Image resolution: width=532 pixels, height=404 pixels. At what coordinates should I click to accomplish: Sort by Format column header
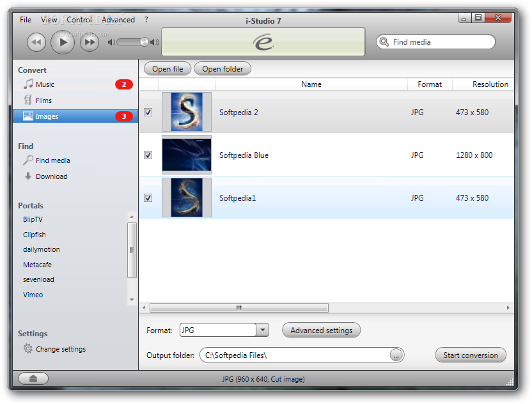point(430,84)
